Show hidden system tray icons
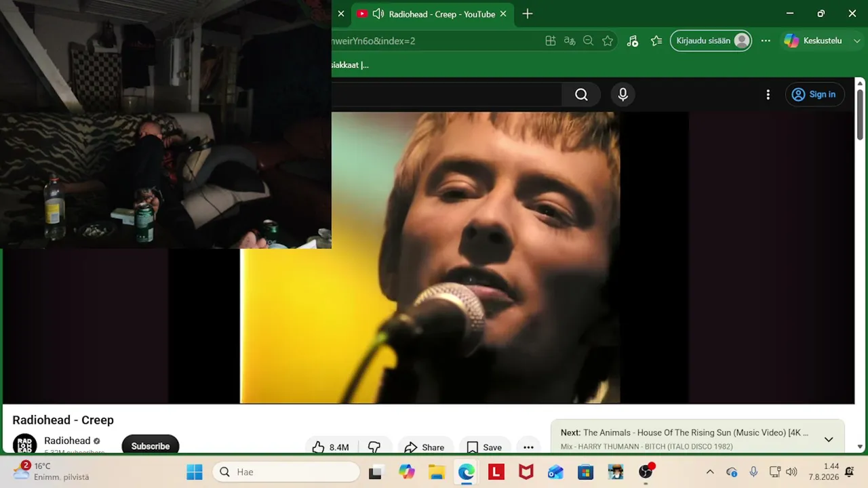The height and width of the screenshot is (488, 868). coord(710,472)
